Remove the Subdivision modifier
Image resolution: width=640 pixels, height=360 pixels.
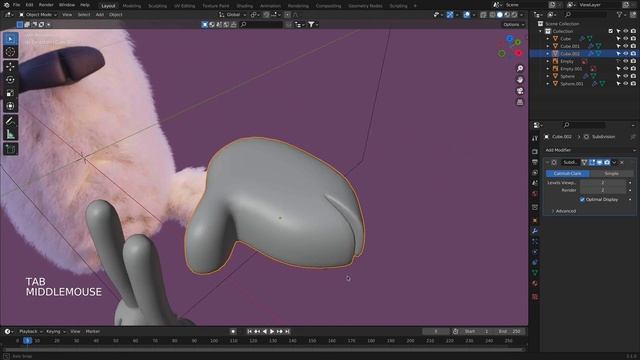pos(622,162)
